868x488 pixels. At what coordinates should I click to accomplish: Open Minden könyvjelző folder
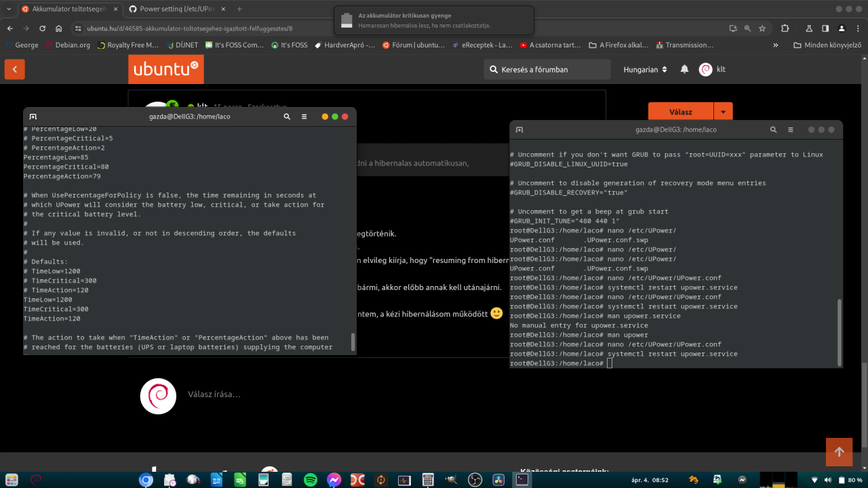tap(828, 45)
